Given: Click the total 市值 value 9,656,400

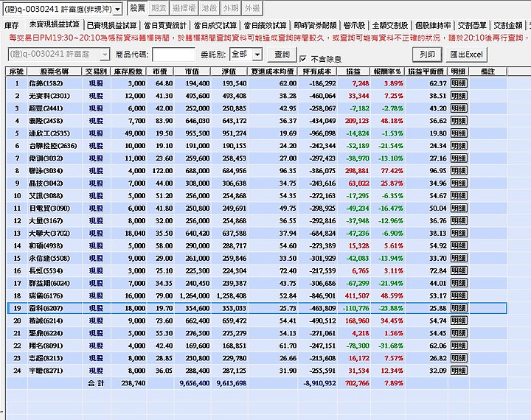Looking at the screenshot, I should pyautogui.click(x=195, y=383).
